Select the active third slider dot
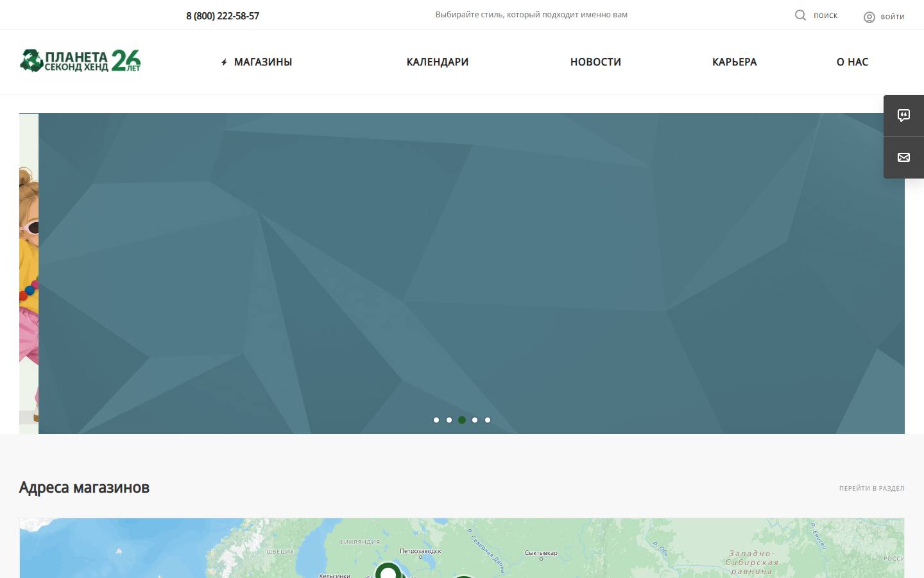The width and height of the screenshot is (924, 578). [x=462, y=420]
